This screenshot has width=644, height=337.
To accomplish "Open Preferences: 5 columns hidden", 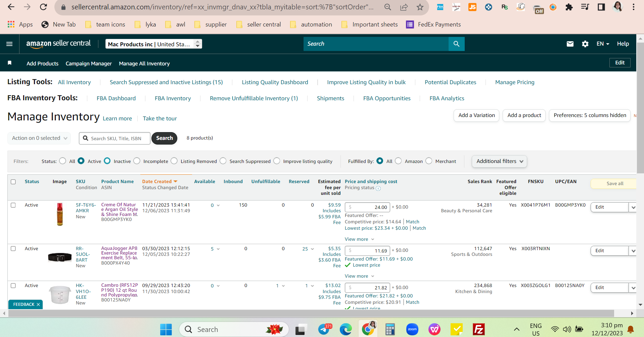I will click(x=590, y=115).
